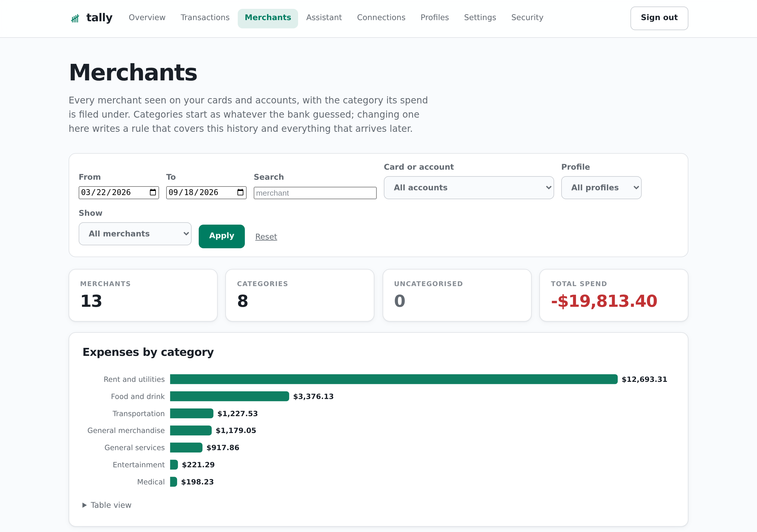Viewport: 757px width, 532px height.
Task: Click the General services bar
Action: tap(186, 447)
